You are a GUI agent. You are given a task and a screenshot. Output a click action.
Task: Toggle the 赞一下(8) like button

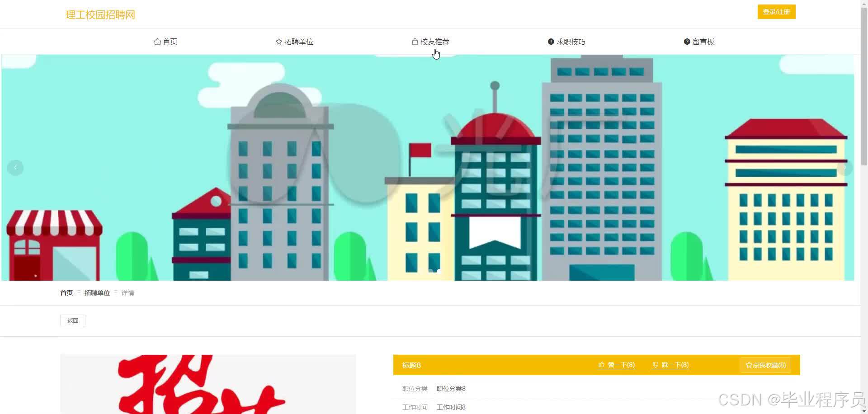pyautogui.click(x=616, y=365)
